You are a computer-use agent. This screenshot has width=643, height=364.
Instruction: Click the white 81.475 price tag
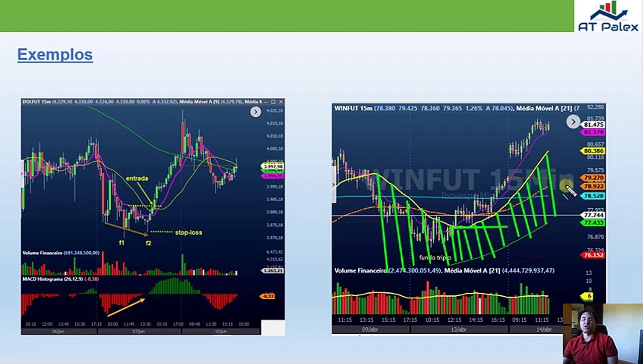coord(593,125)
